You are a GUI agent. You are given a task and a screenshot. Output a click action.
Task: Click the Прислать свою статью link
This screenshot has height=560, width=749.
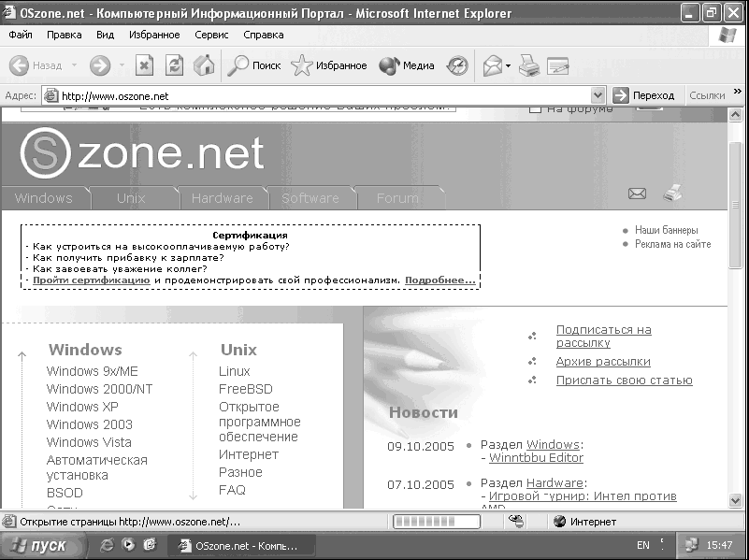click(x=624, y=380)
